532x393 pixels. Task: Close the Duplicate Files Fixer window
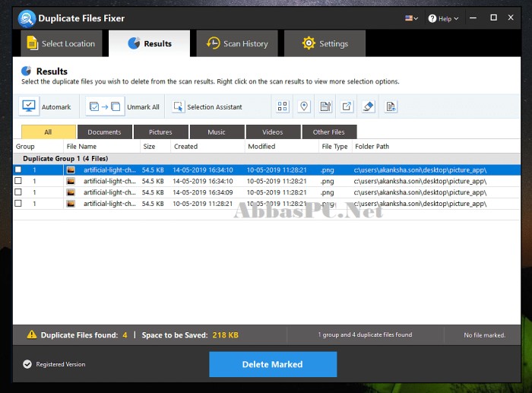(x=511, y=17)
